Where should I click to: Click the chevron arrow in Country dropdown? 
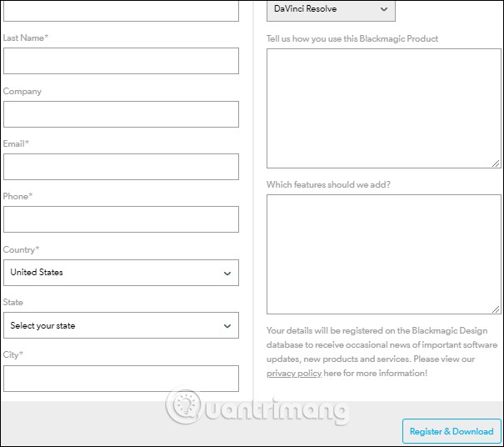(x=227, y=273)
